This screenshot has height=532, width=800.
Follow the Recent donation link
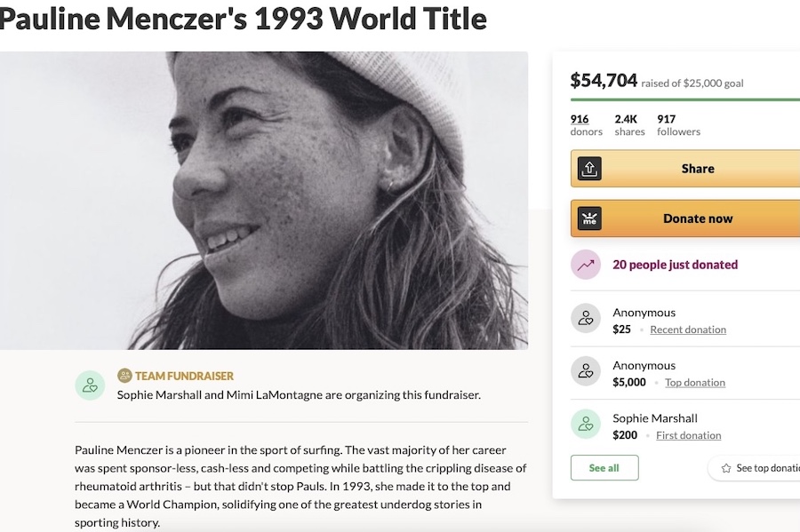click(688, 330)
